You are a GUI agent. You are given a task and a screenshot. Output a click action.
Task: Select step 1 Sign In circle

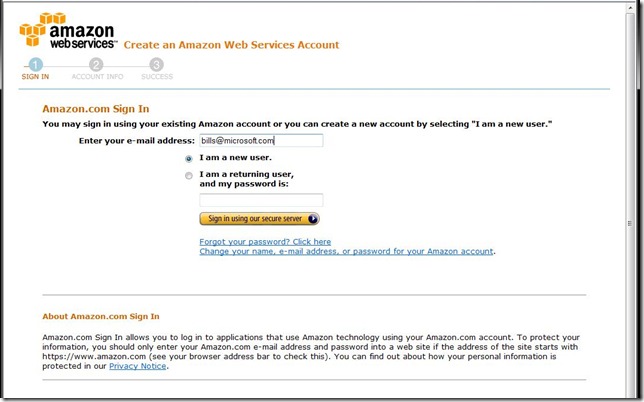[x=35, y=64]
